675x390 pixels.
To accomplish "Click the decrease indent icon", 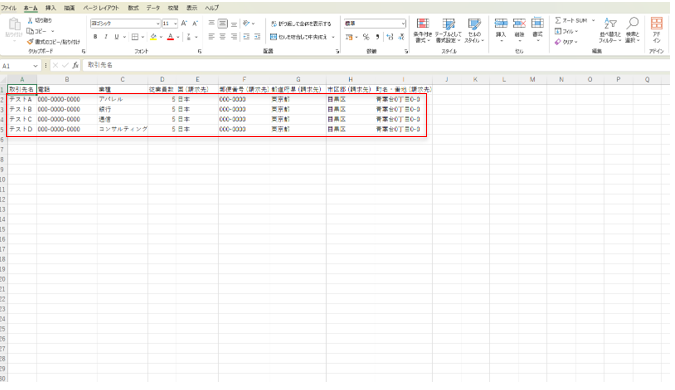I will [246, 37].
